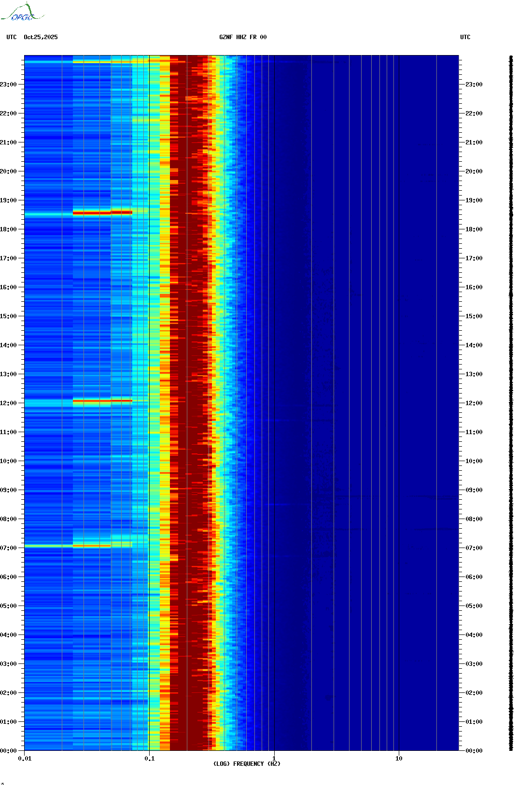The image size is (532, 789).
Task: Click the Oct25,2025 date label
Action: (41, 37)
